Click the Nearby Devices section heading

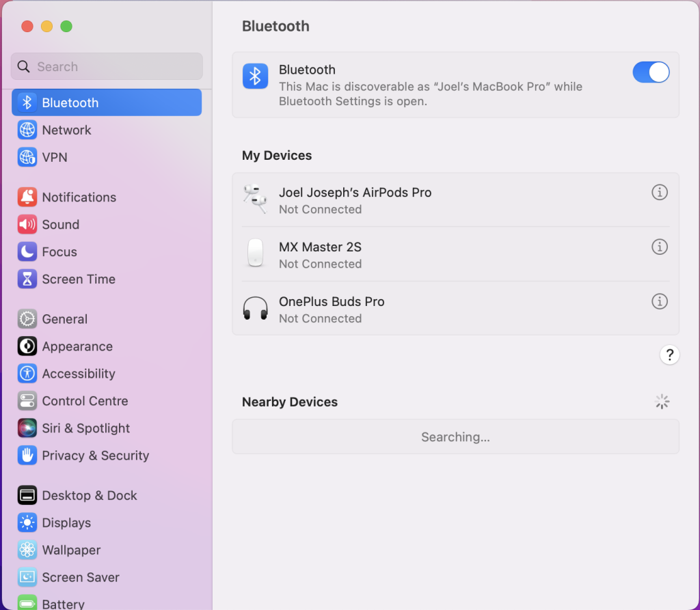290,402
